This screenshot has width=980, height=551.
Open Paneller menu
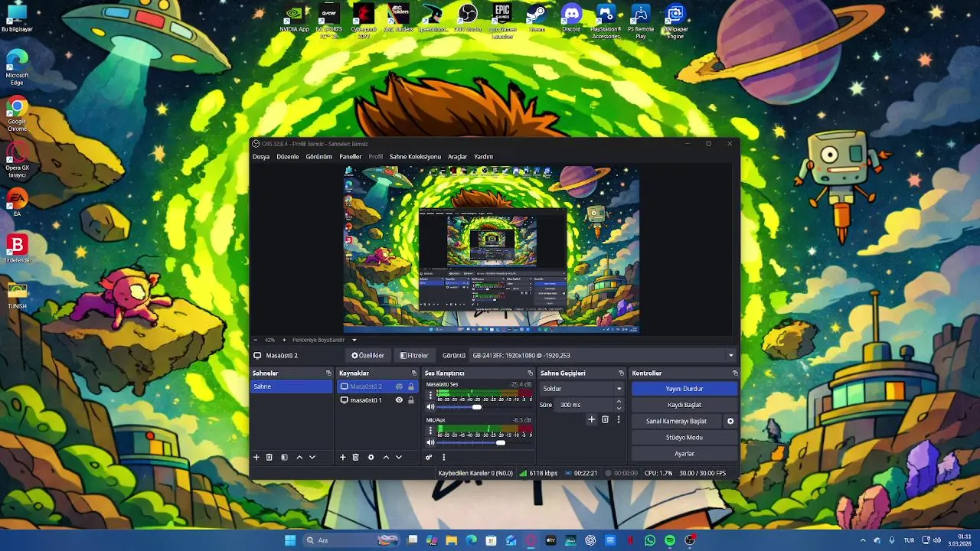351,157
